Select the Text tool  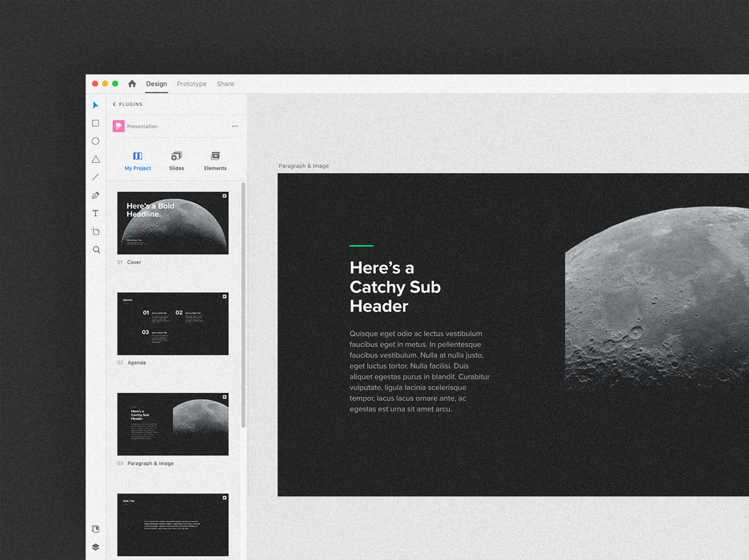click(95, 214)
